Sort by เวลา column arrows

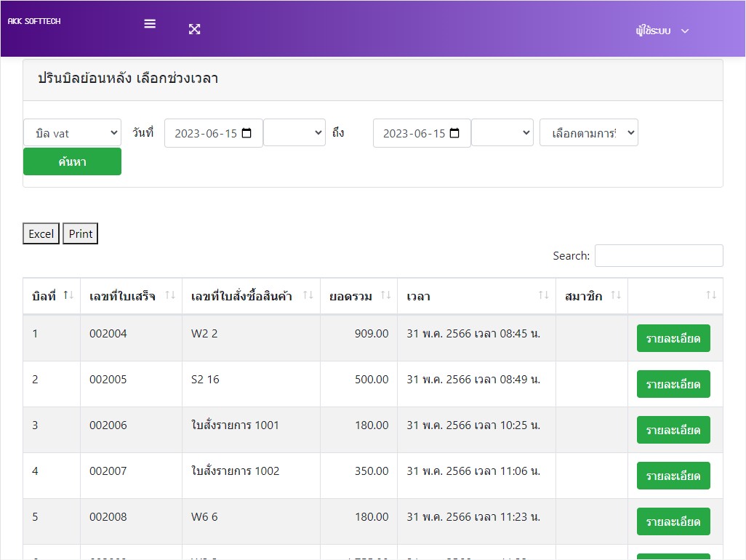click(543, 295)
